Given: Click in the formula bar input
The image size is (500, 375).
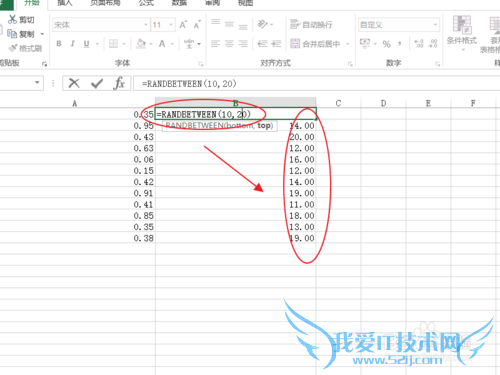Looking at the screenshot, I should pyautogui.click(x=317, y=83).
